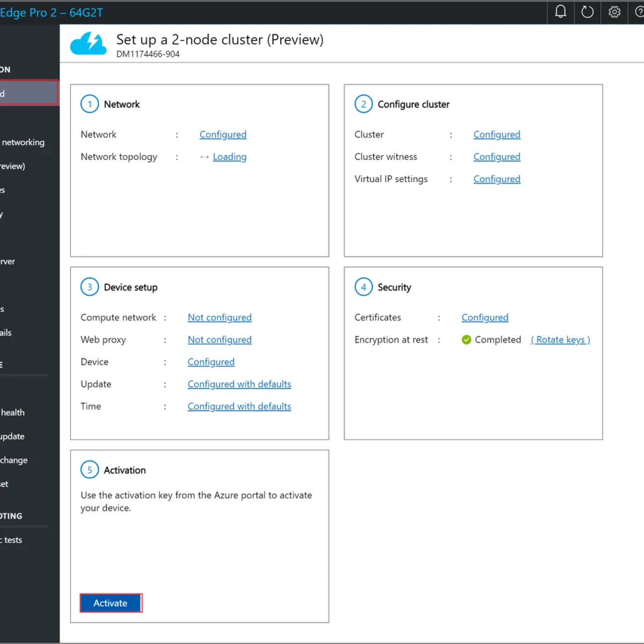
Task: Open Network Configured link
Action: point(223,135)
